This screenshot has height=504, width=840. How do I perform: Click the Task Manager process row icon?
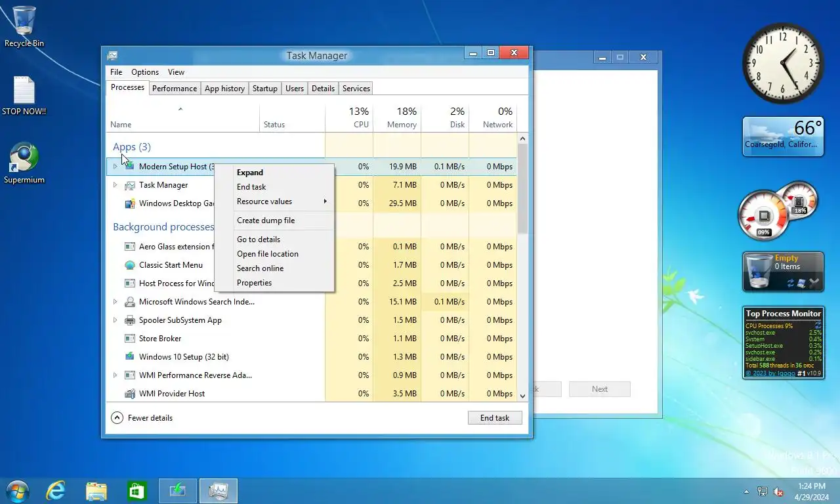pyautogui.click(x=129, y=185)
